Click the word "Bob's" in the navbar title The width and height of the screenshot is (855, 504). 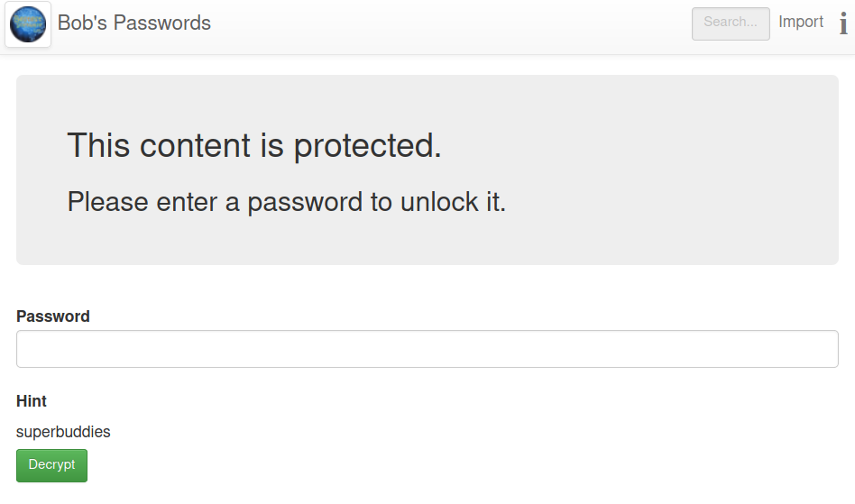[81, 23]
